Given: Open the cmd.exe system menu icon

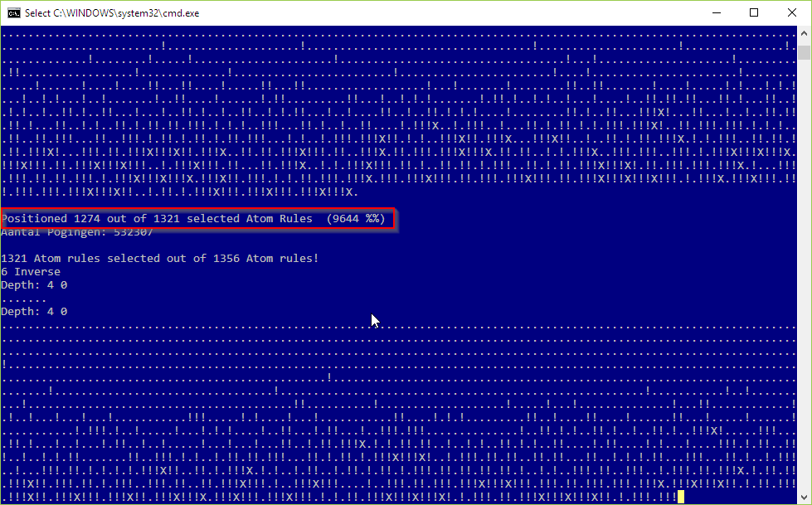Looking at the screenshot, I should [13, 13].
